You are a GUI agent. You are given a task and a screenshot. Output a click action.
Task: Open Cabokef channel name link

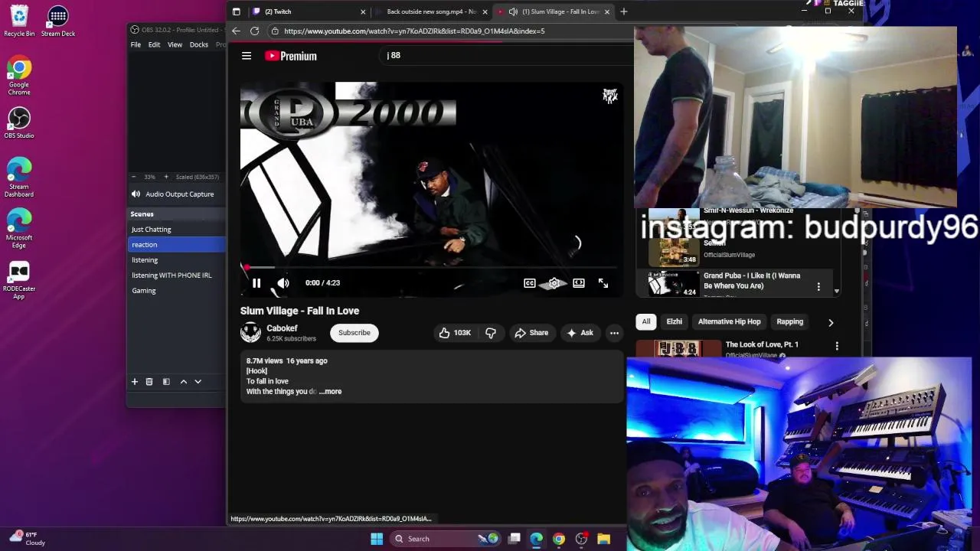tap(282, 328)
